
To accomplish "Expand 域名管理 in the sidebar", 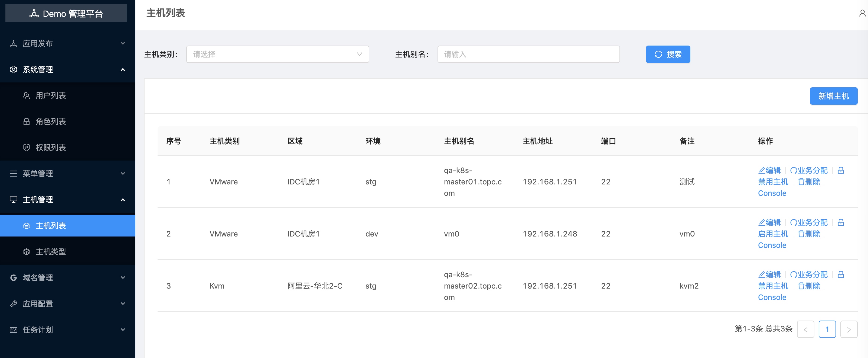I will [x=67, y=278].
